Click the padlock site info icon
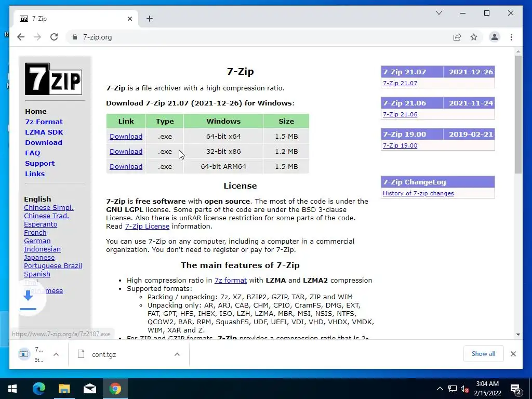The image size is (532, 399). click(75, 37)
